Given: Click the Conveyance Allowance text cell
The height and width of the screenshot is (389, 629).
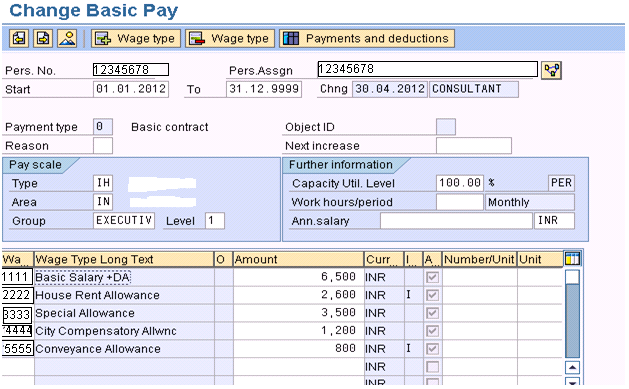Looking at the screenshot, I should (124, 349).
